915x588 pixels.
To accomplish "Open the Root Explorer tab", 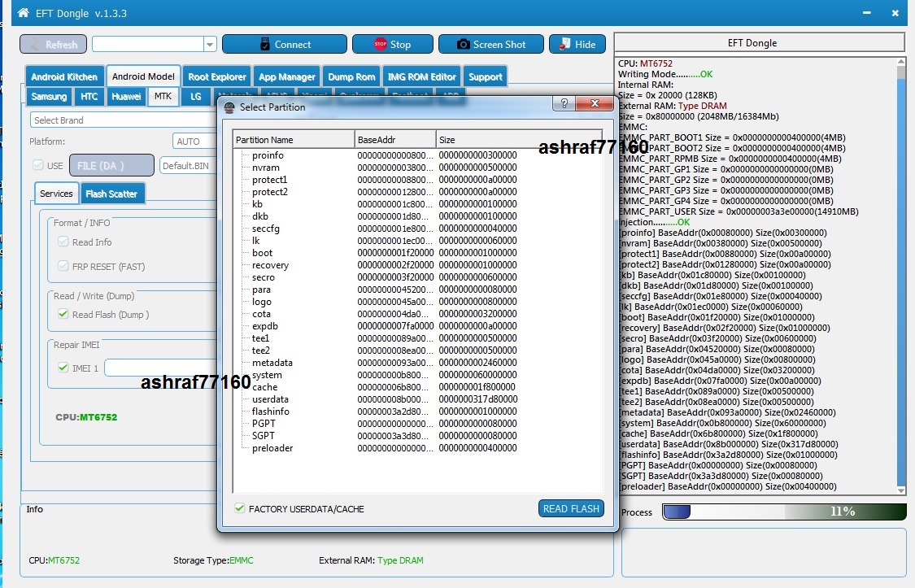I will (217, 76).
